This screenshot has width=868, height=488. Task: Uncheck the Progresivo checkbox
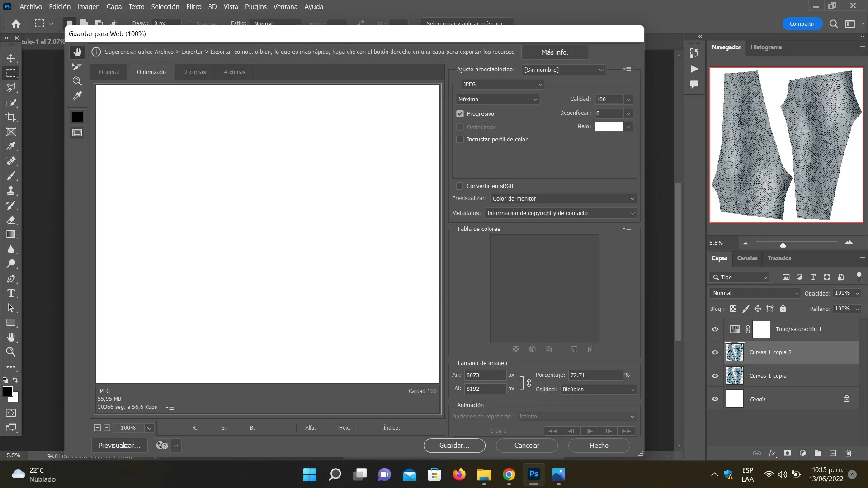[x=460, y=113]
